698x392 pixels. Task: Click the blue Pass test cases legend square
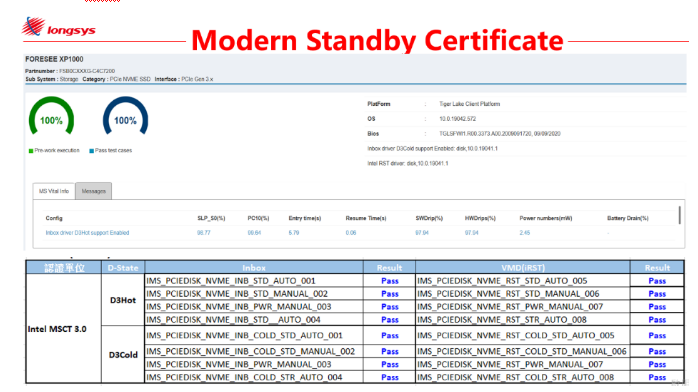(91, 151)
